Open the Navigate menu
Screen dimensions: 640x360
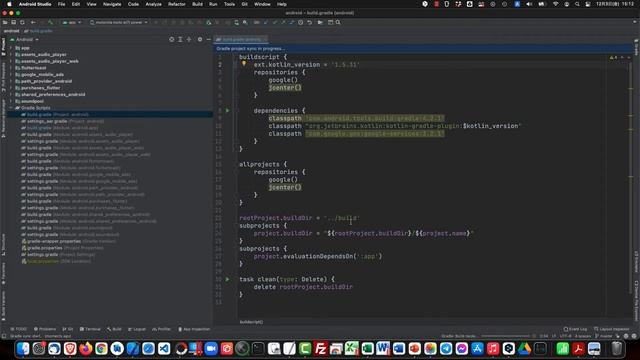112,4
